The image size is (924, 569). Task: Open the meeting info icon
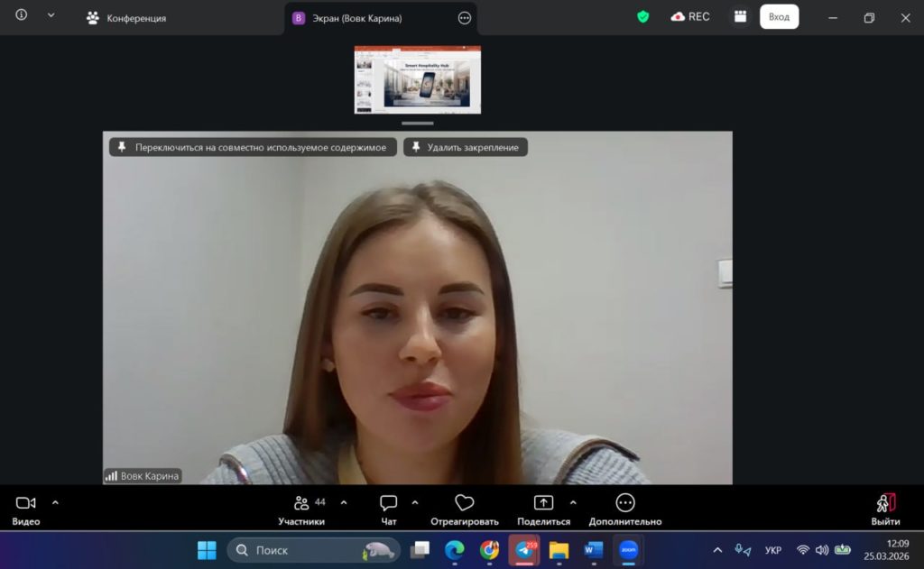click(22, 15)
